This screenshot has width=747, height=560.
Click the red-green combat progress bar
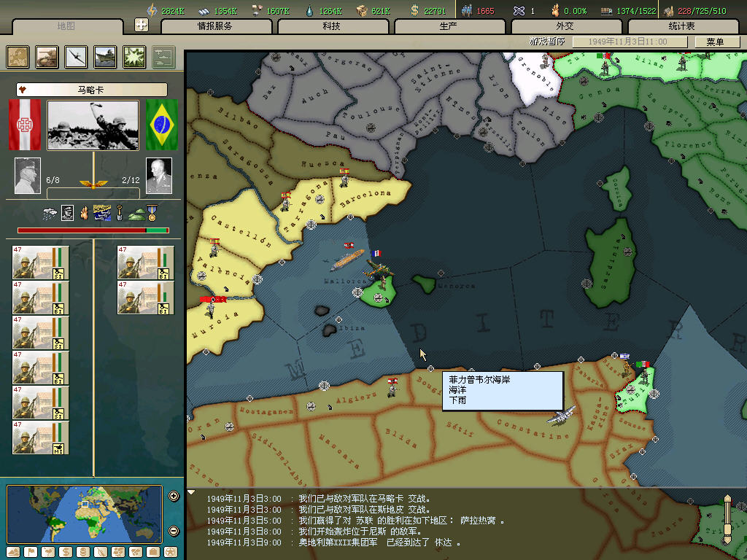pos(93,230)
